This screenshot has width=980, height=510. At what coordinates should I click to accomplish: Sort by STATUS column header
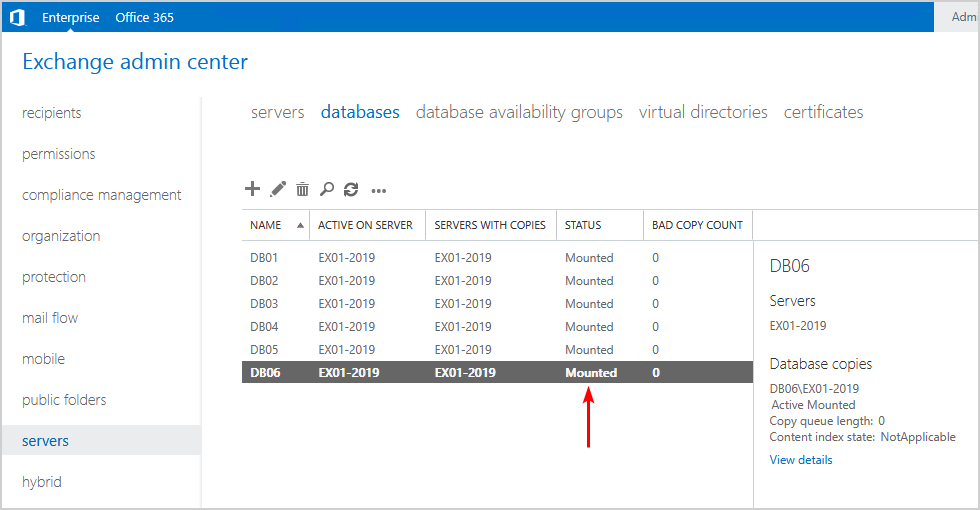[584, 225]
